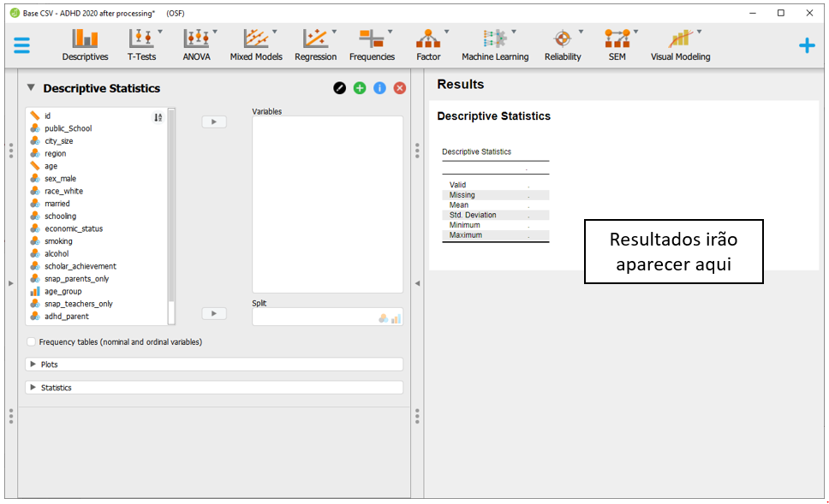
Task: Open the ANOVA analysis menu
Action: pos(197,44)
